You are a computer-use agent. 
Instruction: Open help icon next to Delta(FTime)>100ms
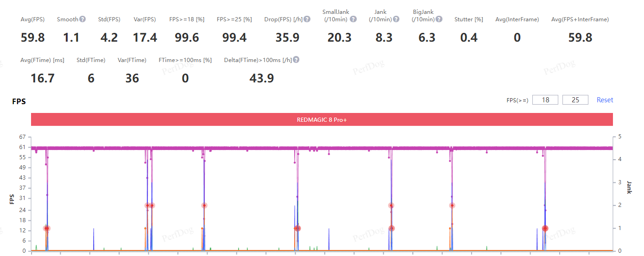click(296, 60)
